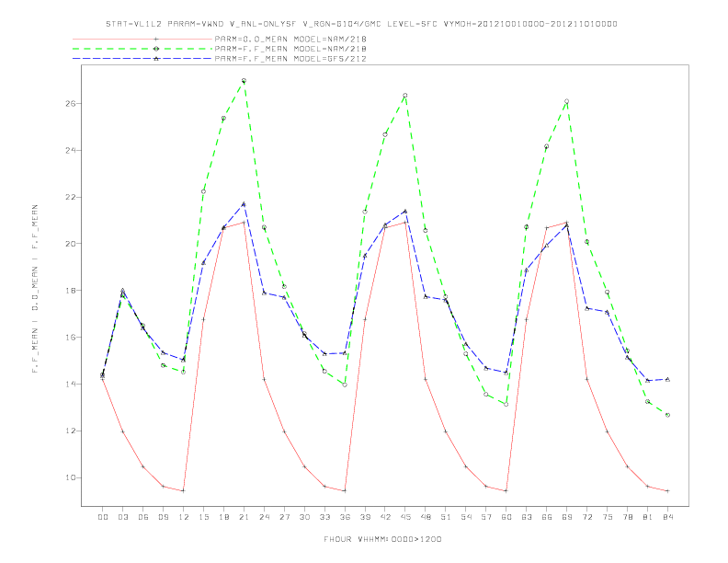Click y-axis tick label 10
Screen dimensions: 728x563
click(71, 477)
